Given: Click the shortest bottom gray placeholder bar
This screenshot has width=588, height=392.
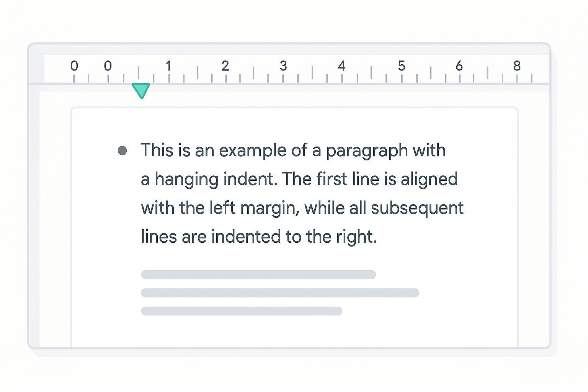Looking at the screenshot, I should [x=242, y=311].
